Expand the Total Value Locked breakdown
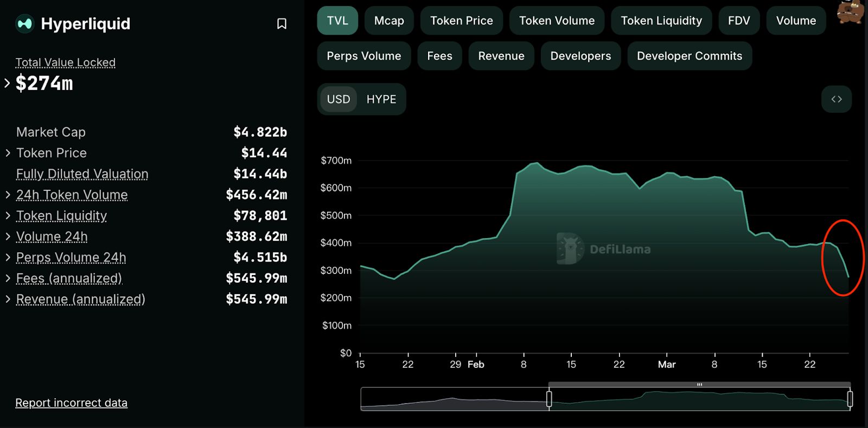Viewport: 868px width, 428px height. (x=7, y=84)
